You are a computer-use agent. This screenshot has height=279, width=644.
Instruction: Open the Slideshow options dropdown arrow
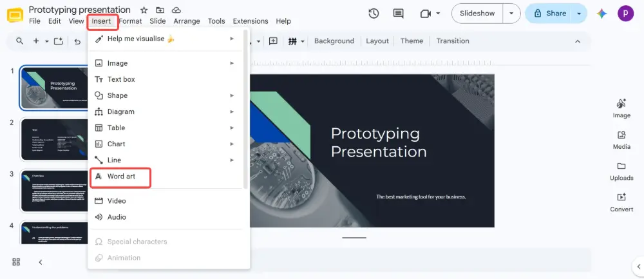[x=511, y=14]
